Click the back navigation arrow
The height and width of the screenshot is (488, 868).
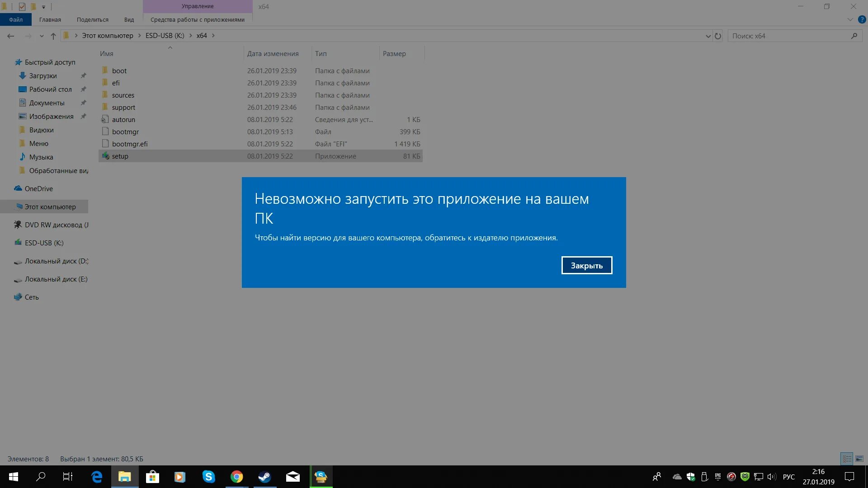point(10,36)
